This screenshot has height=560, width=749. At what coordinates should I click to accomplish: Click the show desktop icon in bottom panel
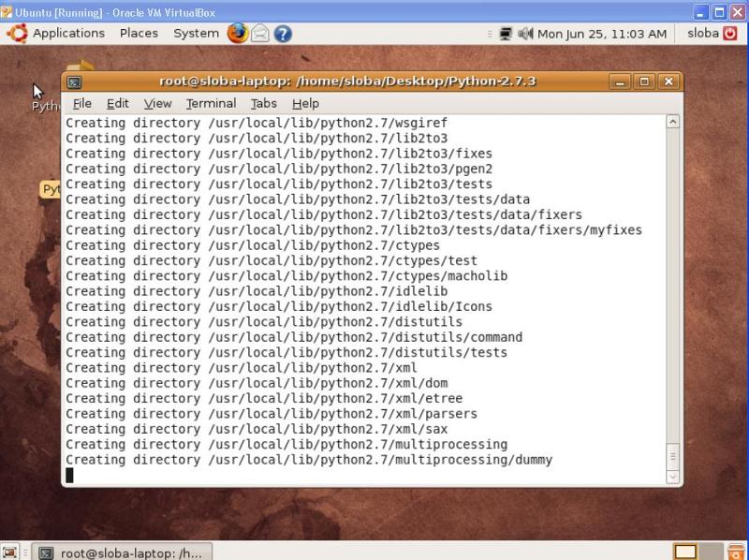coord(9,552)
